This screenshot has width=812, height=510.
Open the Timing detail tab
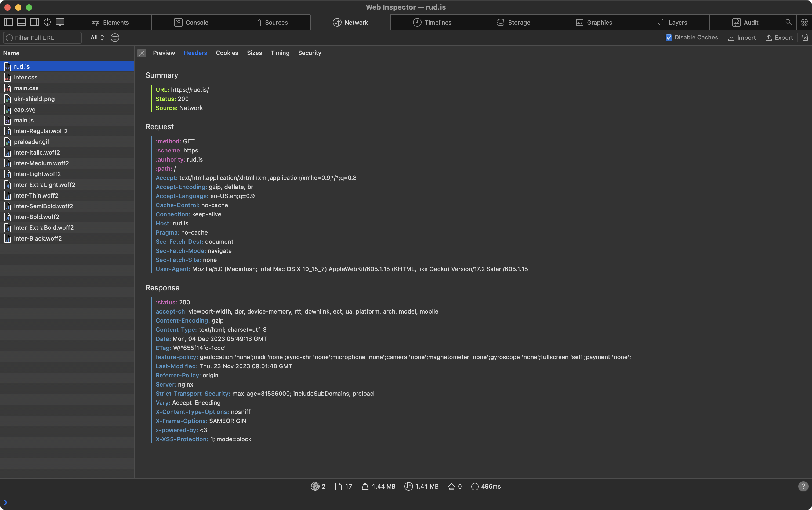(x=280, y=53)
